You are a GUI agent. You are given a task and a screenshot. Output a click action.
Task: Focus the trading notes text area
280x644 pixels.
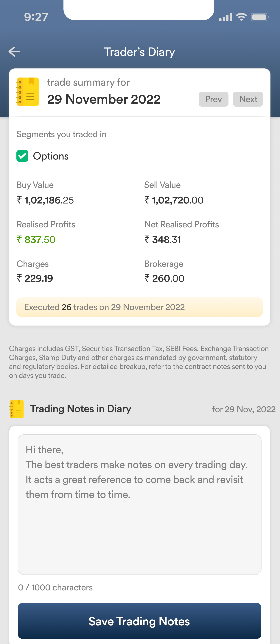coord(139,504)
